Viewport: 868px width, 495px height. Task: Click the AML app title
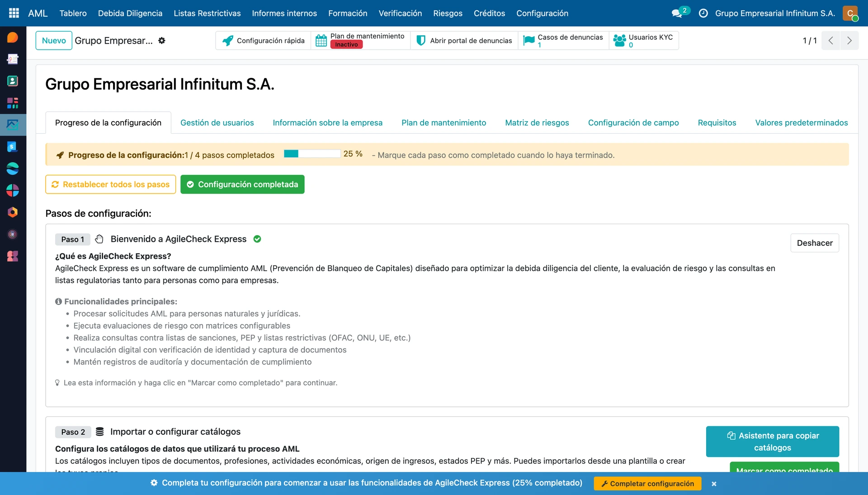point(38,13)
